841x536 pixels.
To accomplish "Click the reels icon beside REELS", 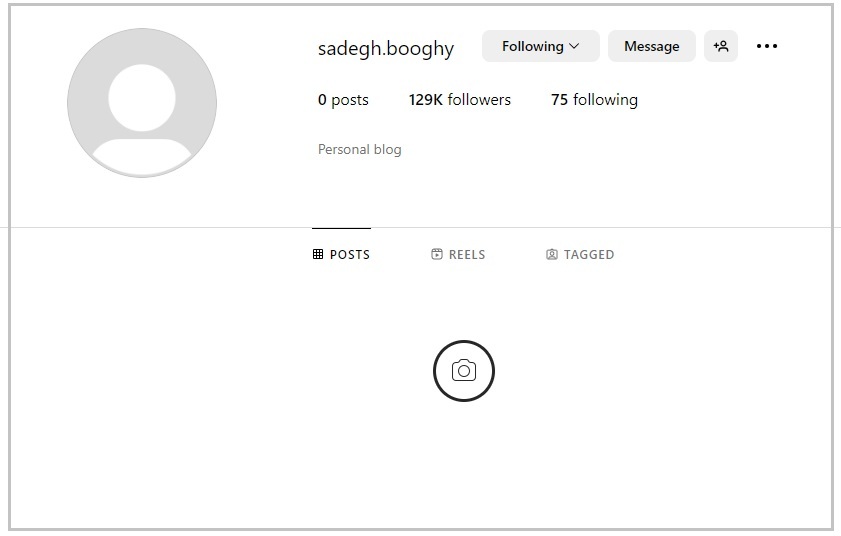I will click(x=437, y=255).
